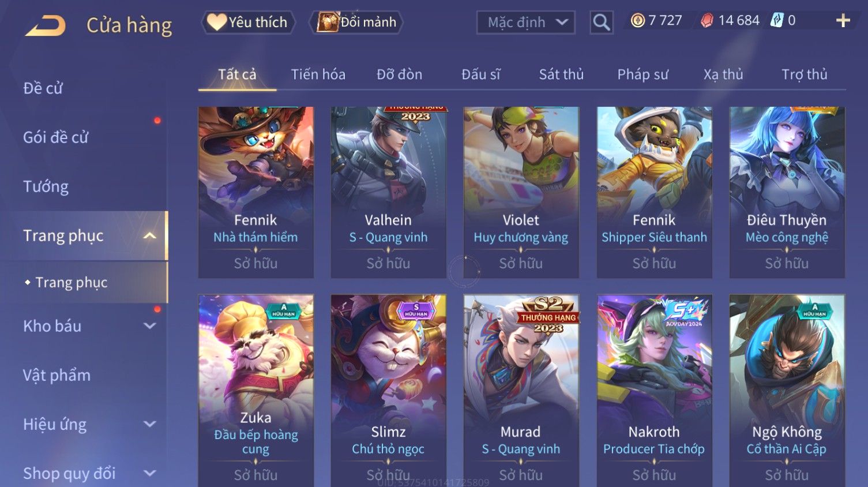Viewport: 868px width, 487px height.
Task: Open Gói đề cử sidebar item
Action: 56,137
